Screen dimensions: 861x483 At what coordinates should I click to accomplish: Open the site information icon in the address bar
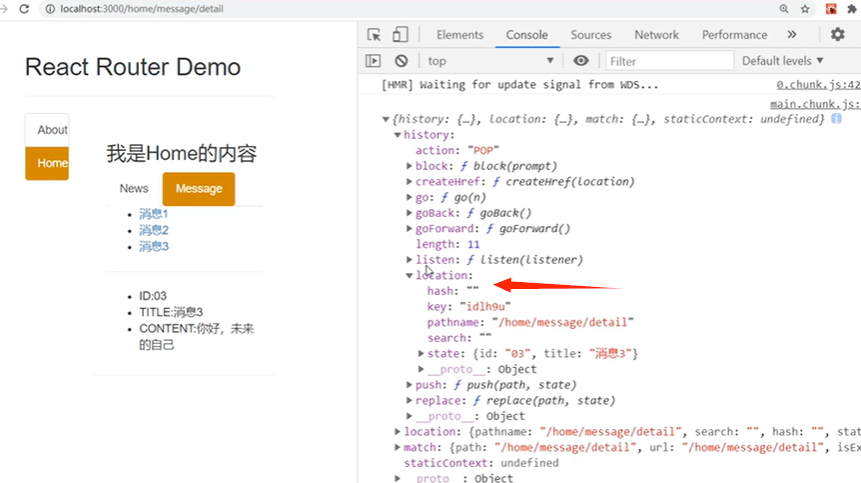point(50,9)
